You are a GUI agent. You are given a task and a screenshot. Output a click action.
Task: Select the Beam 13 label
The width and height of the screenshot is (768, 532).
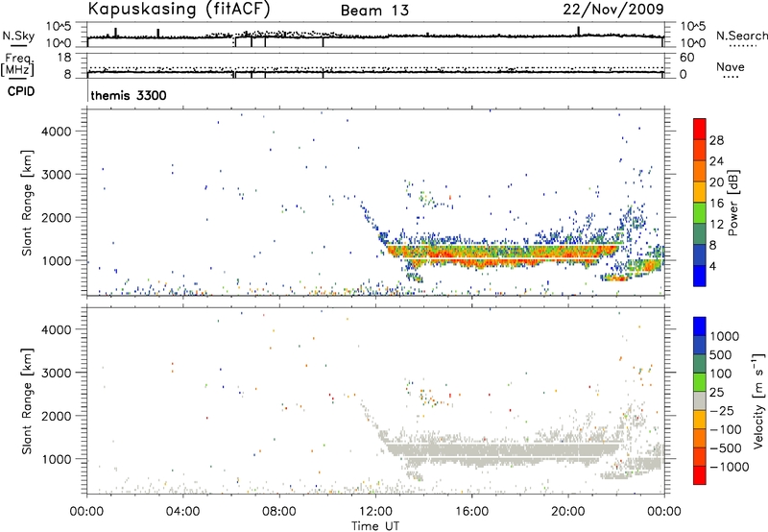374,11
